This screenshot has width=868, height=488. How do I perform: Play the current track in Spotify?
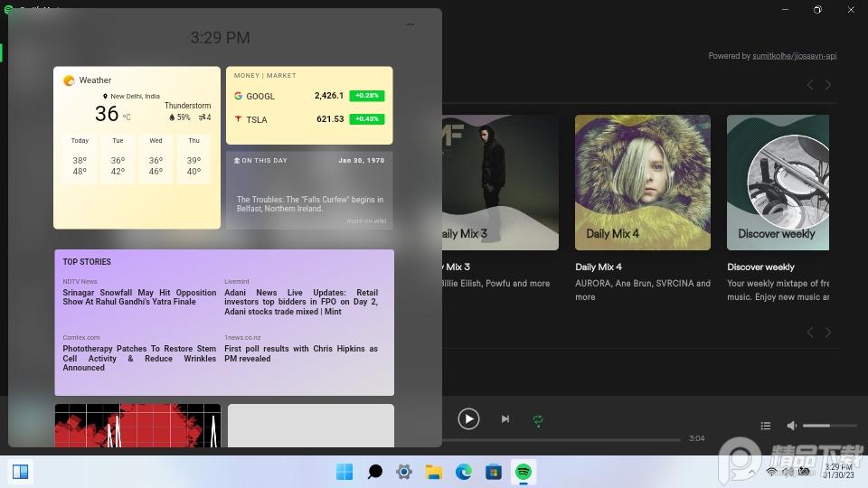click(x=468, y=418)
